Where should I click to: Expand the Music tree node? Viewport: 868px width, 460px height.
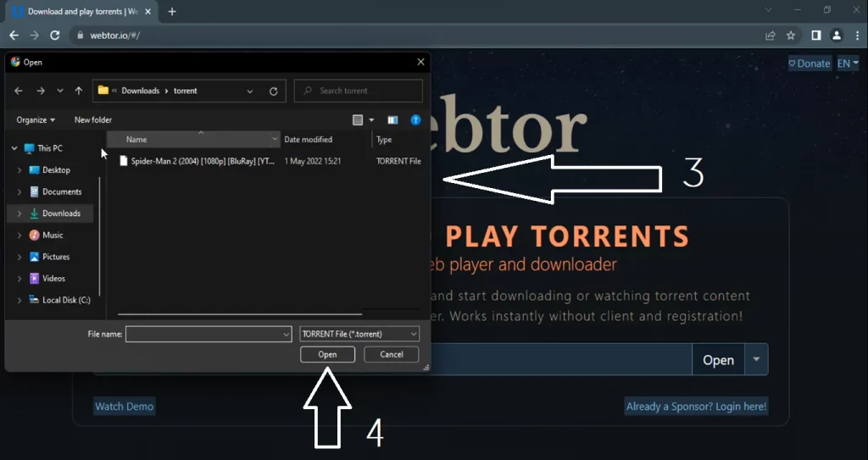(x=19, y=235)
